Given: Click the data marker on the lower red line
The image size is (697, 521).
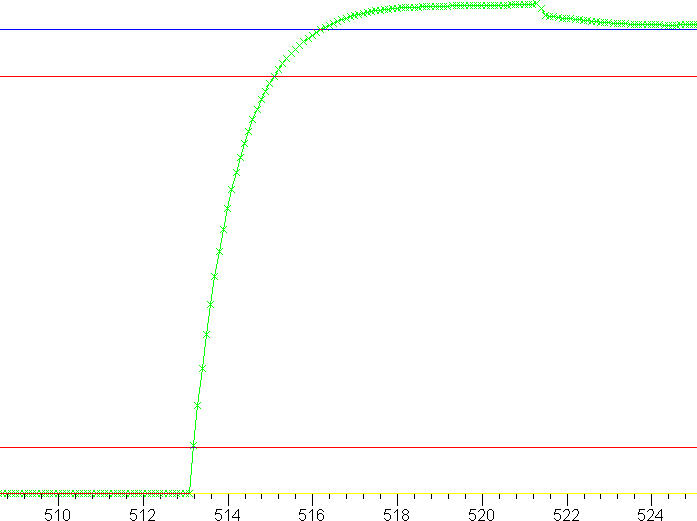Looking at the screenshot, I should pyautogui.click(x=193, y=445).
